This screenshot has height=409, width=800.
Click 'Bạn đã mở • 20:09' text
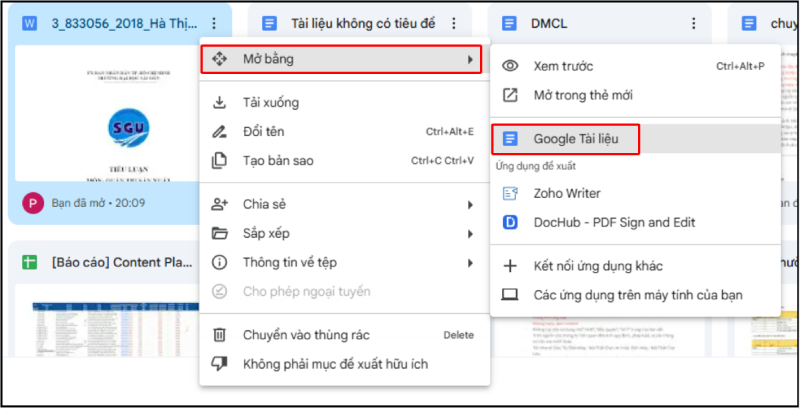coord(98,203)
